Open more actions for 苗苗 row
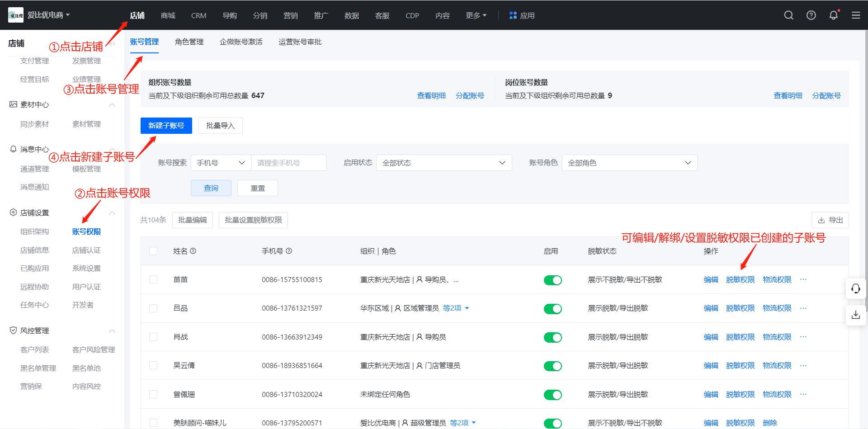This screenshot has height=429, width=868. coord(803,279)
